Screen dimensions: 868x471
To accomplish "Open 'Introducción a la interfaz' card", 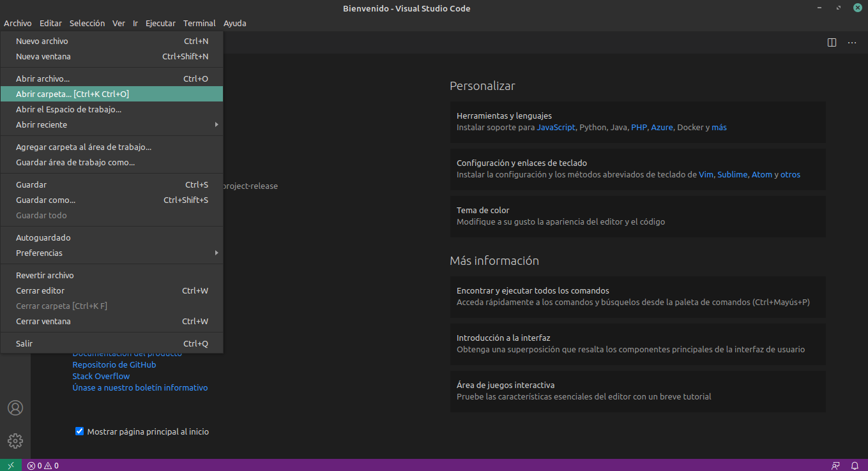I will click(638, 344).
